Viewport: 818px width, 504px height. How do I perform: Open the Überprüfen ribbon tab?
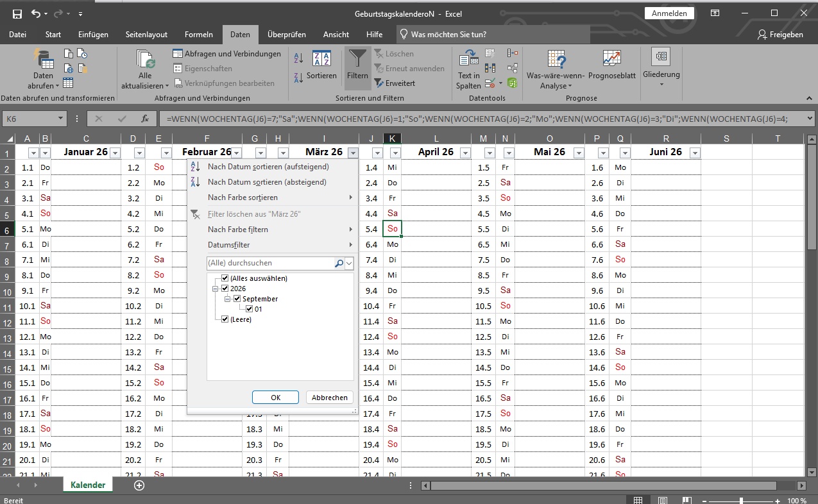point(287,35)
